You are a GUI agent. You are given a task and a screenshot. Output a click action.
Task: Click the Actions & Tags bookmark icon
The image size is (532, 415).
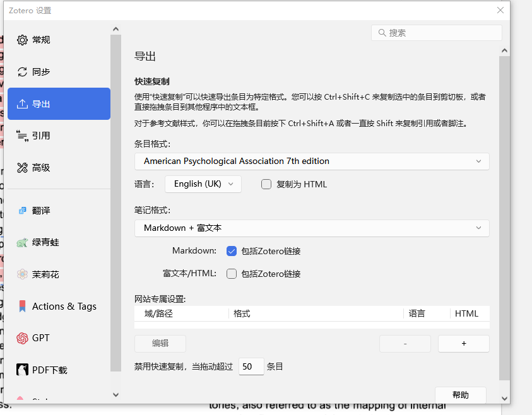coord(22,306)
